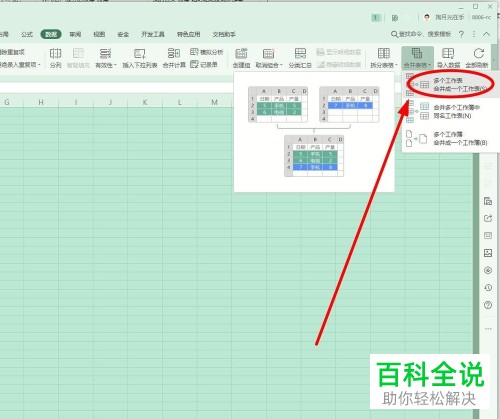Click the question mark help icon

click(x=462, y=34)
